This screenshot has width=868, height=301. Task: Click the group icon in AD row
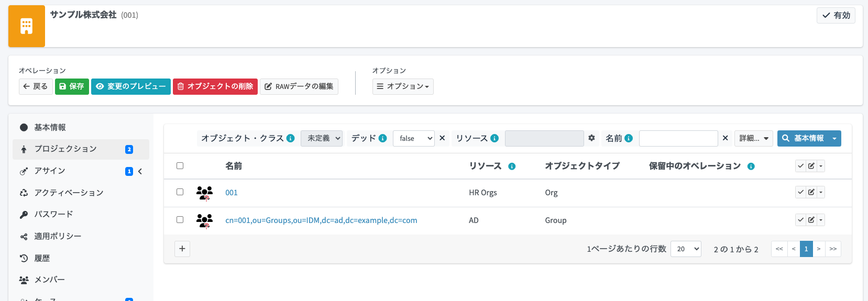(x=204, y=221)
